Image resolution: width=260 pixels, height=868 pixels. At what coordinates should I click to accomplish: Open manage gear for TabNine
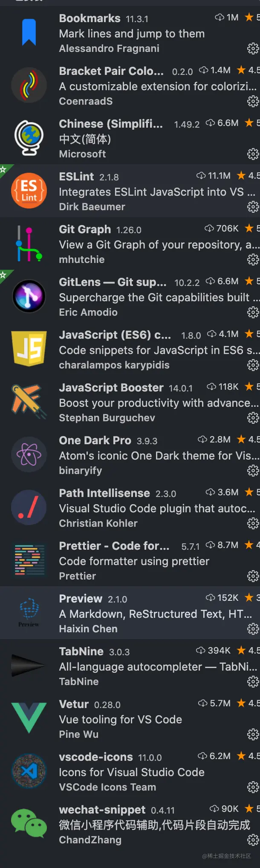(253, 682)
